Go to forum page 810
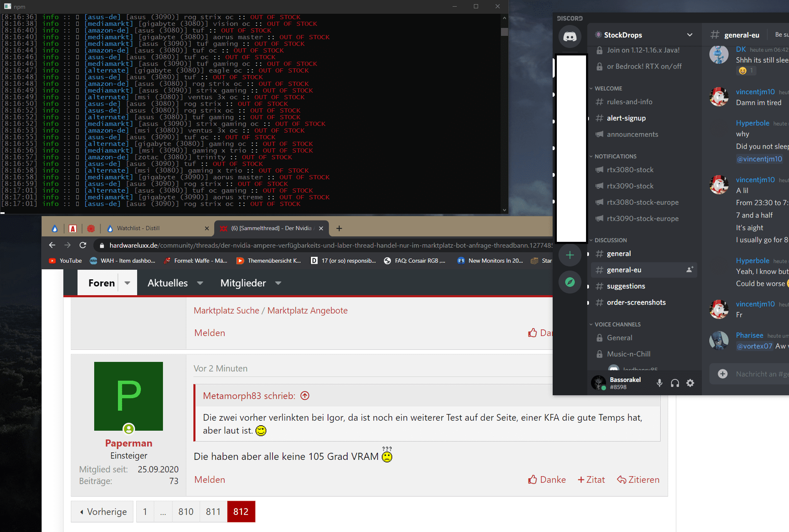Viewport: 789px width, 532px height. click(x=186, y=512)
